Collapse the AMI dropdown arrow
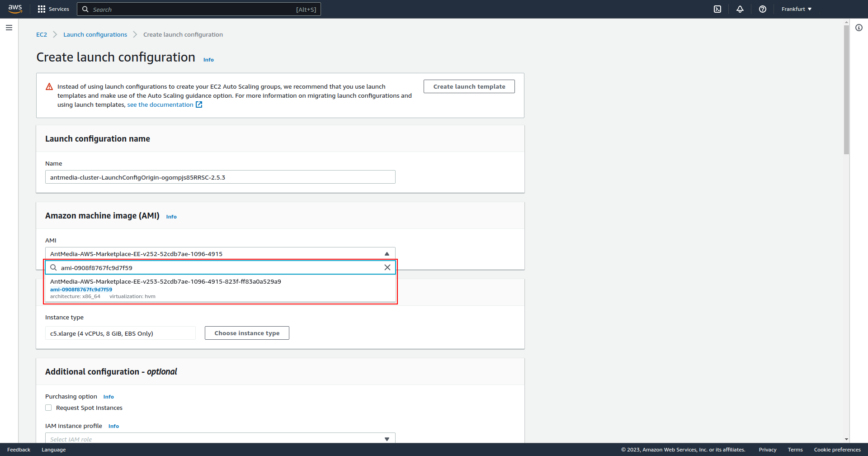The width and height of the screenshot is (868, 456). click(x=387, y=254)
